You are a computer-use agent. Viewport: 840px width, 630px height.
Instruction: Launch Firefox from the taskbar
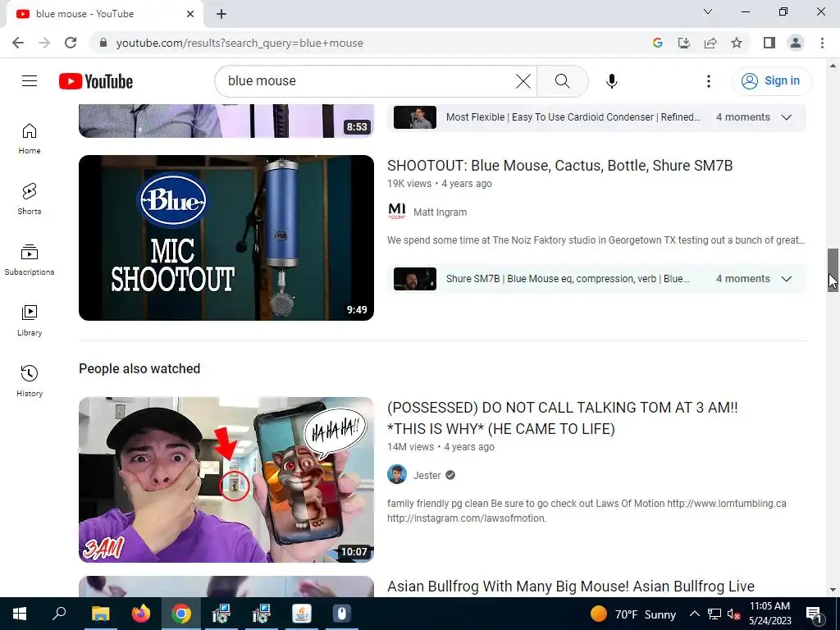point(141,614)
